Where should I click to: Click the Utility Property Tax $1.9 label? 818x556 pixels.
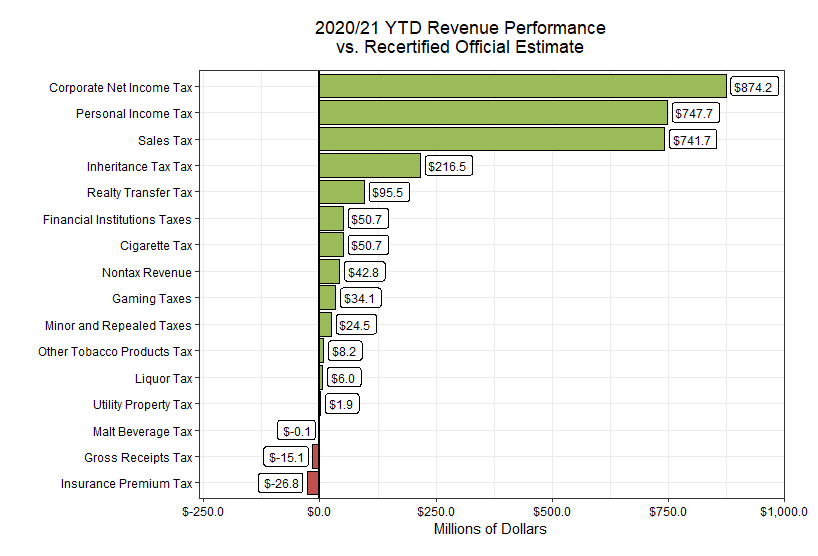[x=342, y=404]
